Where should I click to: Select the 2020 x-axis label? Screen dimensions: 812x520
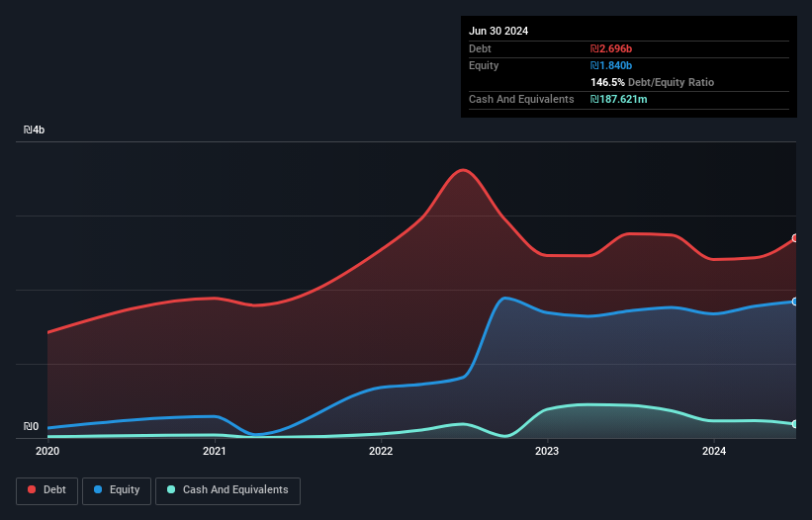[47, 451]
